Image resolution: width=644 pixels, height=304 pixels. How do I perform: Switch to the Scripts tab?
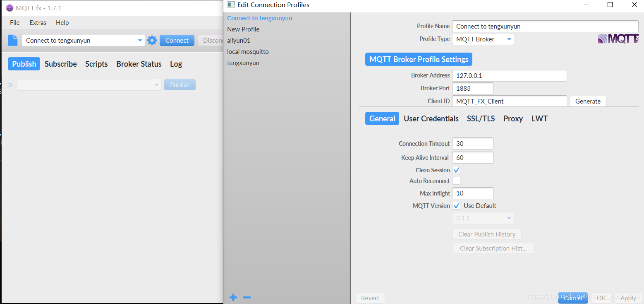point(96,64)
